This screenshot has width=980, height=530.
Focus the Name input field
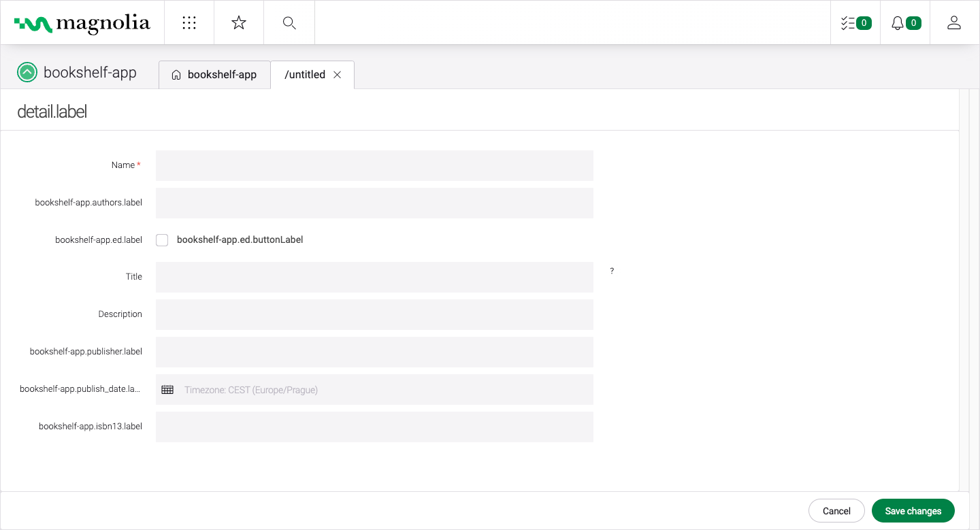pos(374,165)
